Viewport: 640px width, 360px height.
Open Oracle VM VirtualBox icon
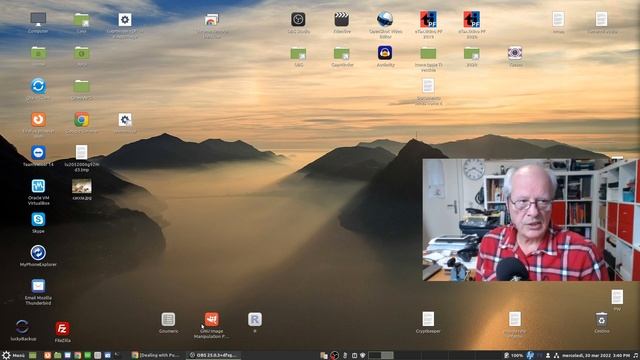pyautogui.click(x=38, y=187)
